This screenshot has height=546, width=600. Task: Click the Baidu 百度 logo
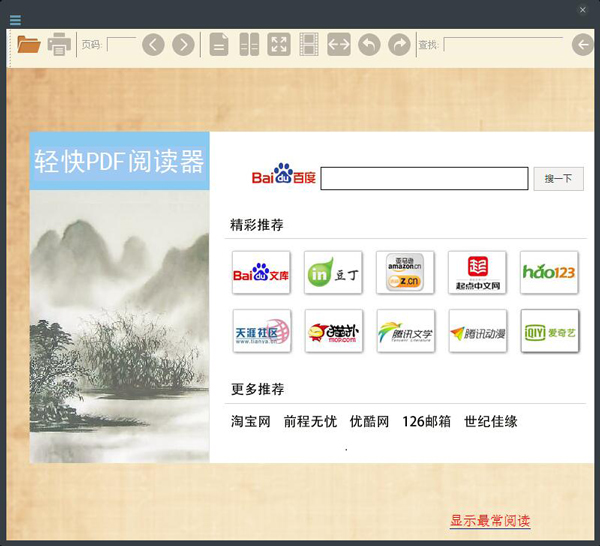(283, 174)
